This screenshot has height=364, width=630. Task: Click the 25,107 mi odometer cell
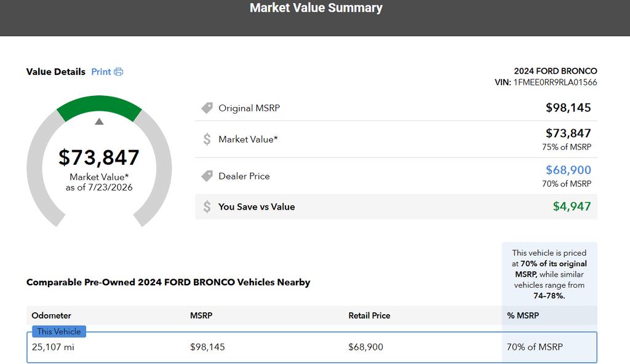click(x=53, y=347)
